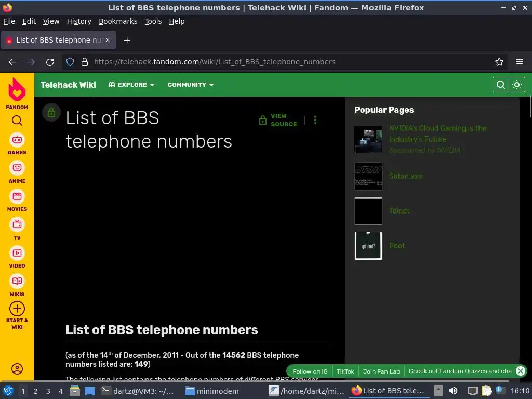The height and width of the screenshot is (399, 532).
Task: Open the /home/dartz/mi... editor taskbar item
Action: 307,391
